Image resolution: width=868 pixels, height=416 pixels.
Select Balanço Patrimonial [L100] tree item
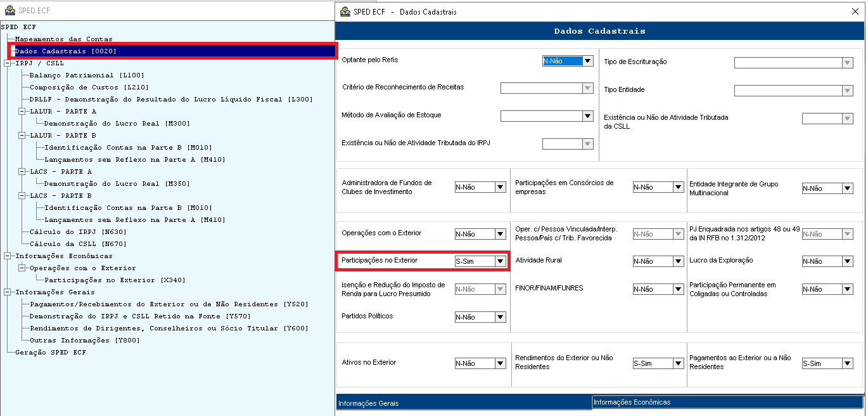click(x=87, y=75)
